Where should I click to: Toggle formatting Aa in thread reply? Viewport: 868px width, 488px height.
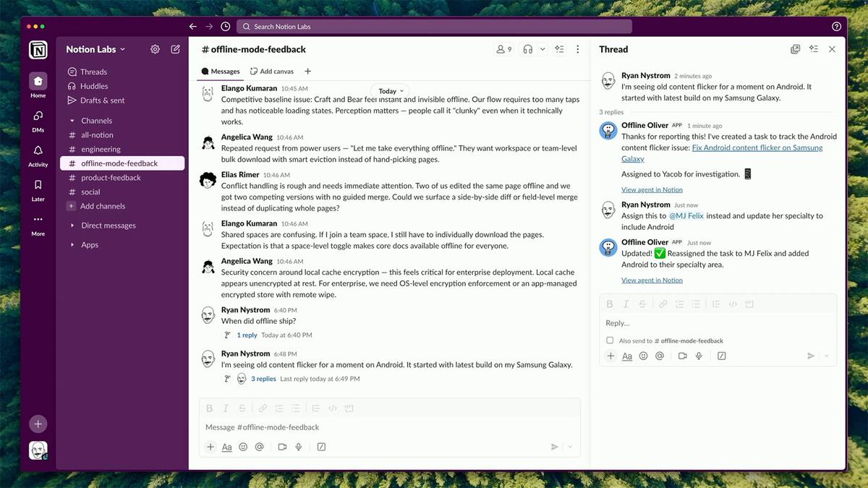tap(627, 356)
